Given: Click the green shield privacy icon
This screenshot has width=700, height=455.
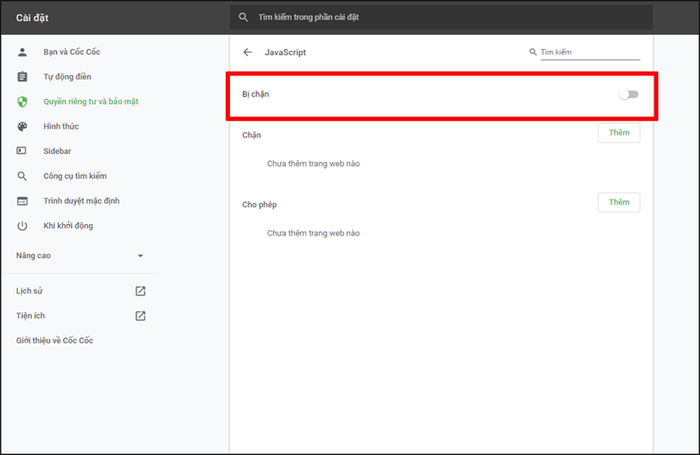Looking at the screenshot, I should [22, 102].
